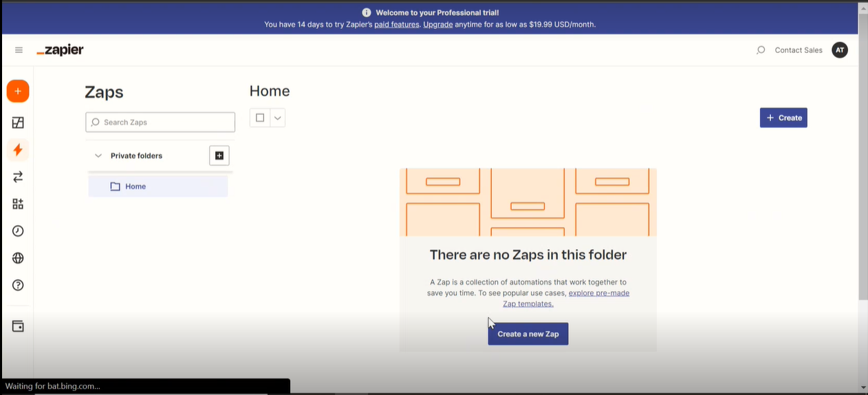Click the Create button at top right
Viewport: 868px width, 395px height.
tap(783, 118)
